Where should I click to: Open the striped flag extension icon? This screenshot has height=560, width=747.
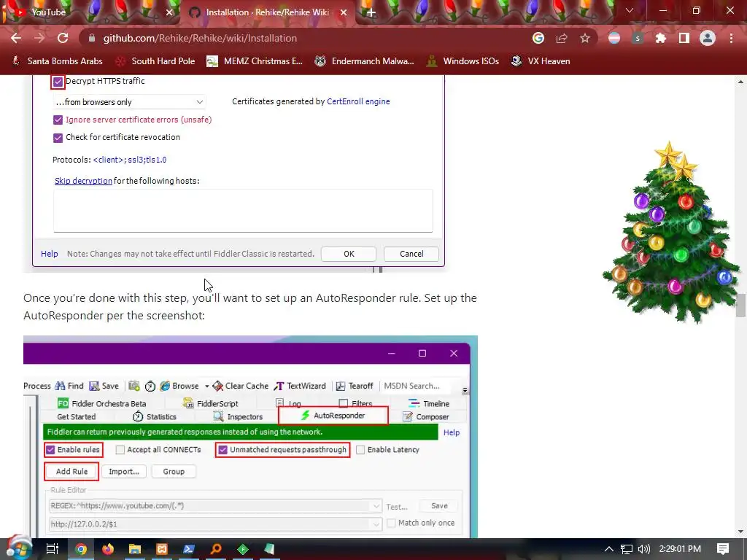coord(614,38)
